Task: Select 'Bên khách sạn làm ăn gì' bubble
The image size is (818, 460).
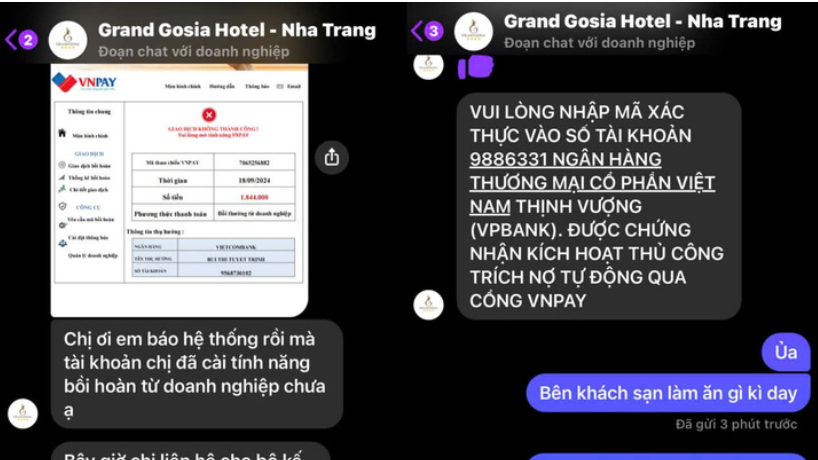Action: click(668, 393)
